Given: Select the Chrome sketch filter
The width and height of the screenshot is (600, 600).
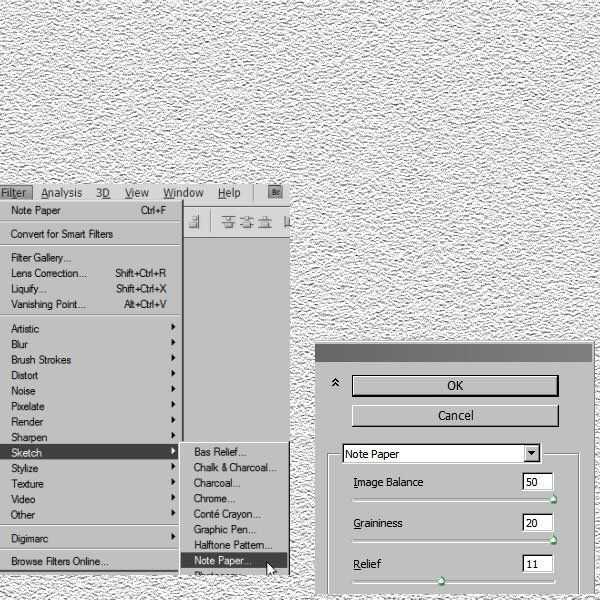Looking at the screenshot, I should pyautogui.click(x=234, y=499).
